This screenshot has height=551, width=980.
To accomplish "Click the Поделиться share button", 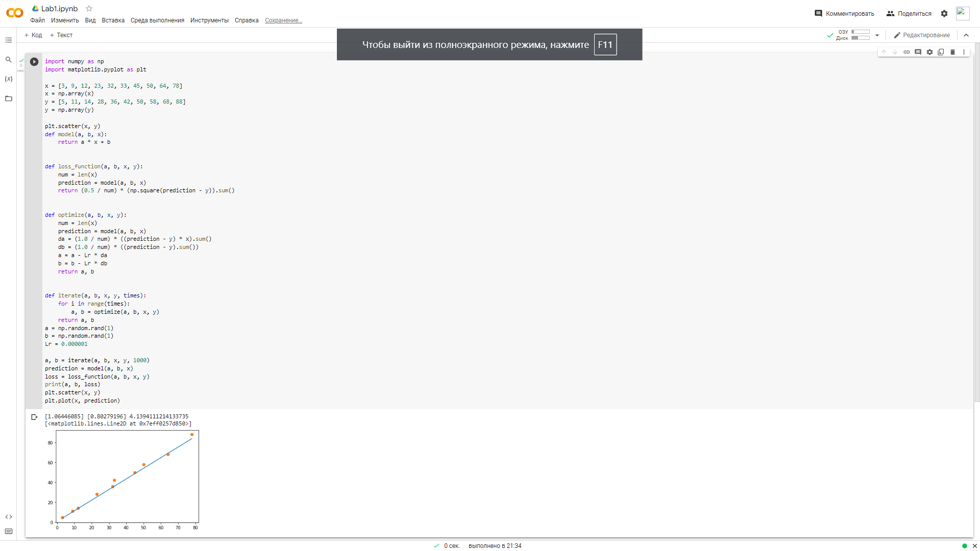I will coord(909,14).
